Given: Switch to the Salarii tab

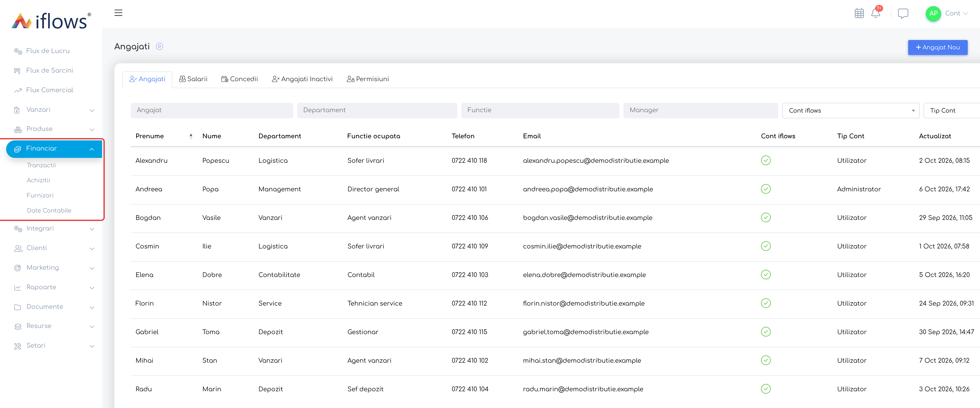Looking at the screenshot, I should tap(193, 79).
